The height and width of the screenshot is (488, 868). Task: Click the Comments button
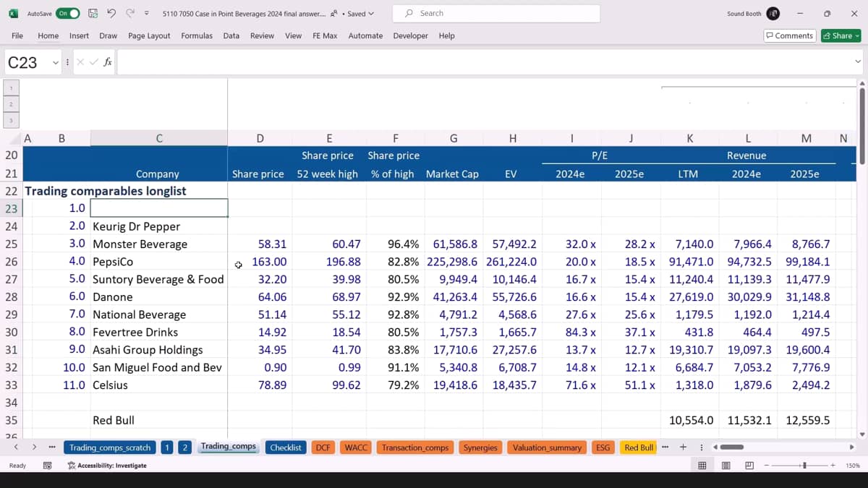point(790,35)
